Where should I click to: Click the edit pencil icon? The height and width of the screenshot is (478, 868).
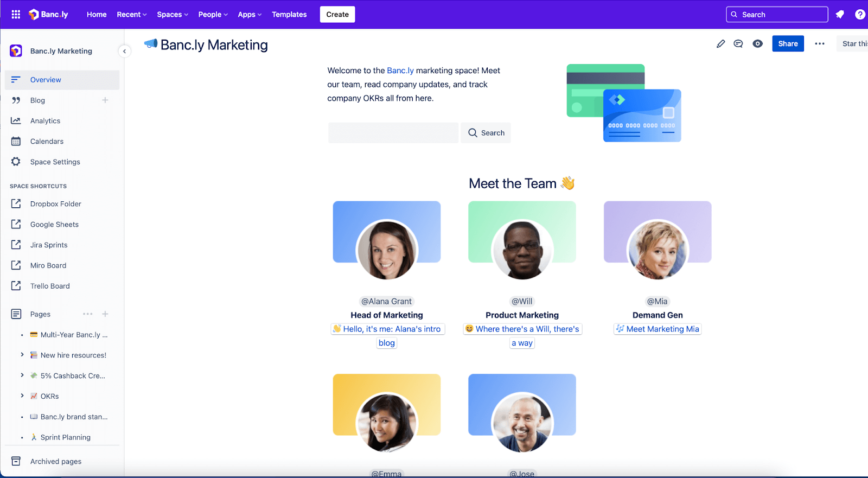click(720, 44)
